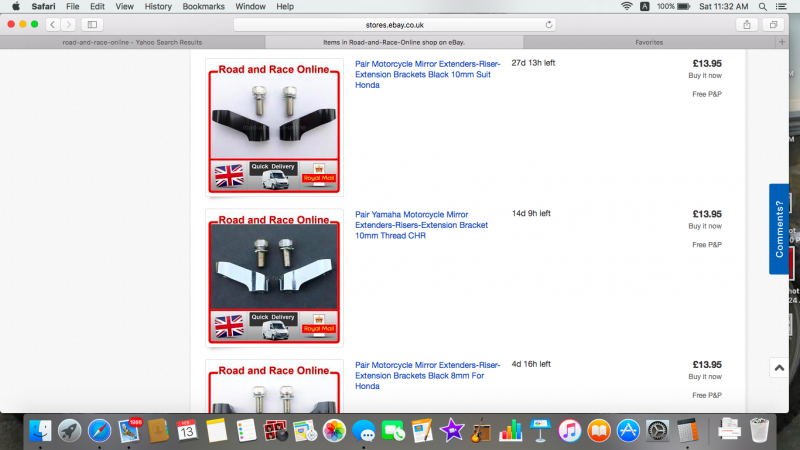Screen dimensions: 800x450
Task: Open Black 10mm Suit Honda extenders listing
Action: [x=428, y=74]
